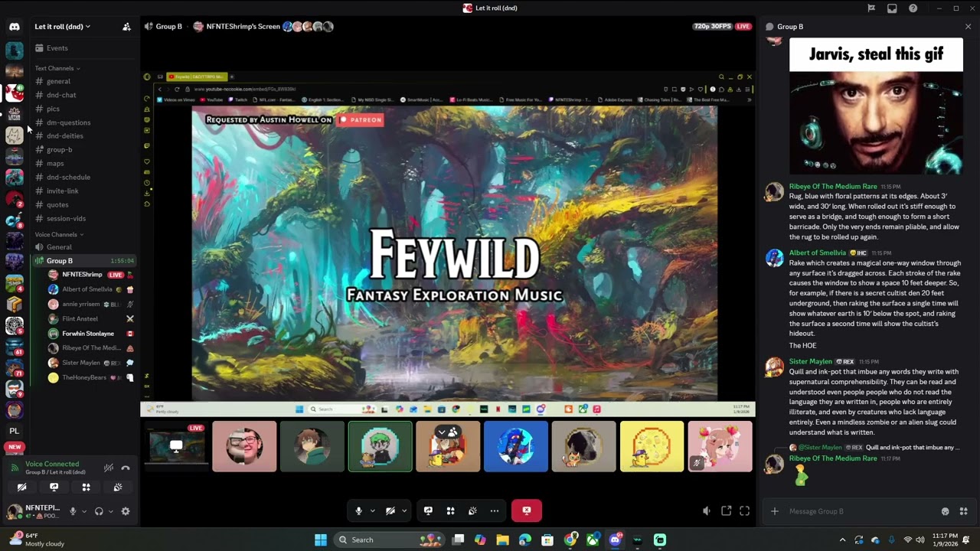Open apps launcher in message box
Image resolution: width=980 pixels, height=551 pixels.
click(x=963, y=511)
